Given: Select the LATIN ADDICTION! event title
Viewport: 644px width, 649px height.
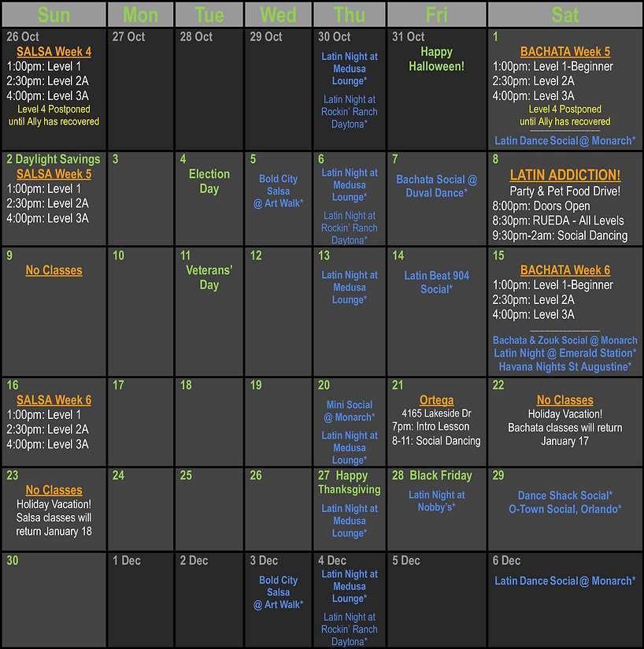Looking at the screenshot, I should click(564, 175).
